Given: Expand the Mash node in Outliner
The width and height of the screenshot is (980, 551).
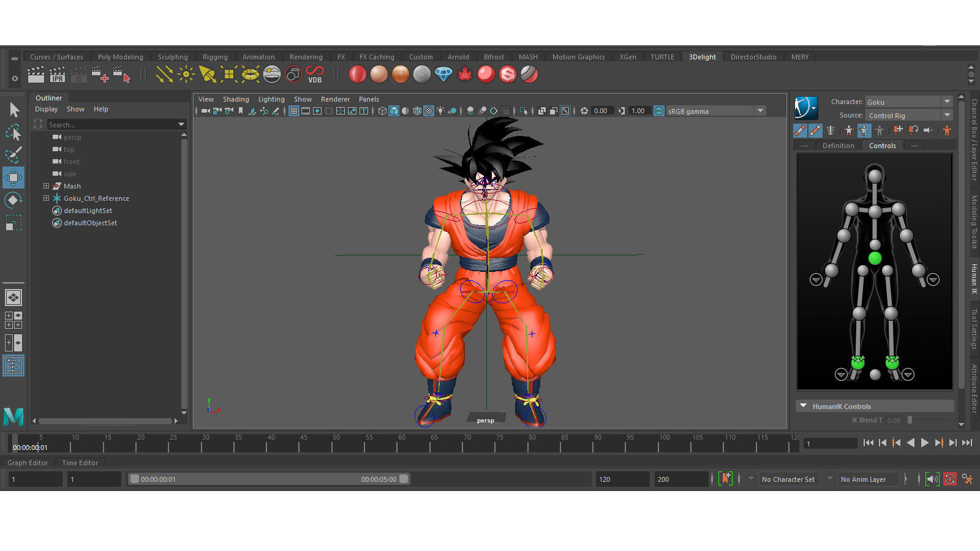Looking at the screenshot, I should point(46,186).
